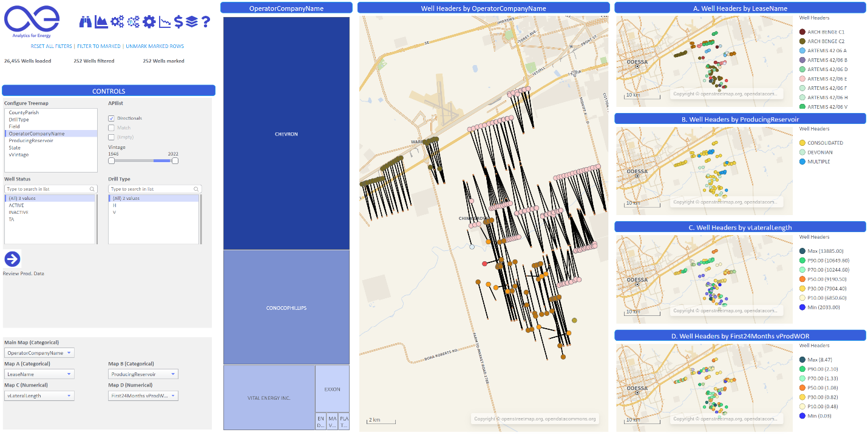Click the single large gear icon

pos(149,22)
